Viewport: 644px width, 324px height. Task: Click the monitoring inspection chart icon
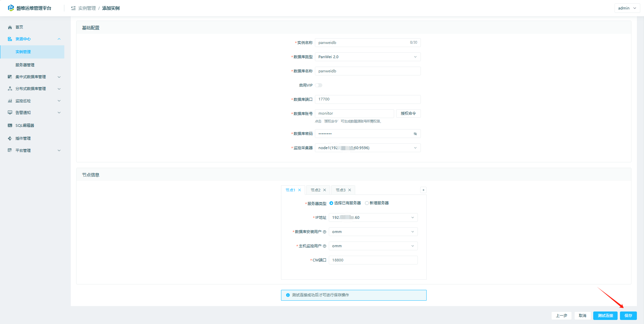click(10, 101)
